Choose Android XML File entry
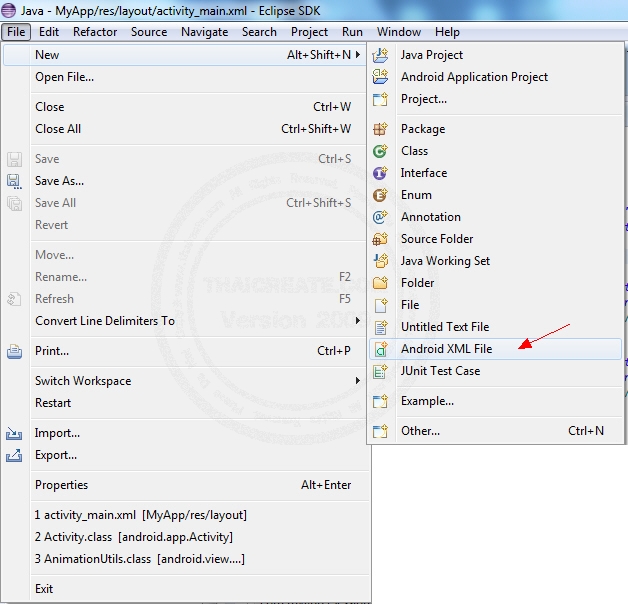This screenshot has height=604, width=628. point(495,349)
